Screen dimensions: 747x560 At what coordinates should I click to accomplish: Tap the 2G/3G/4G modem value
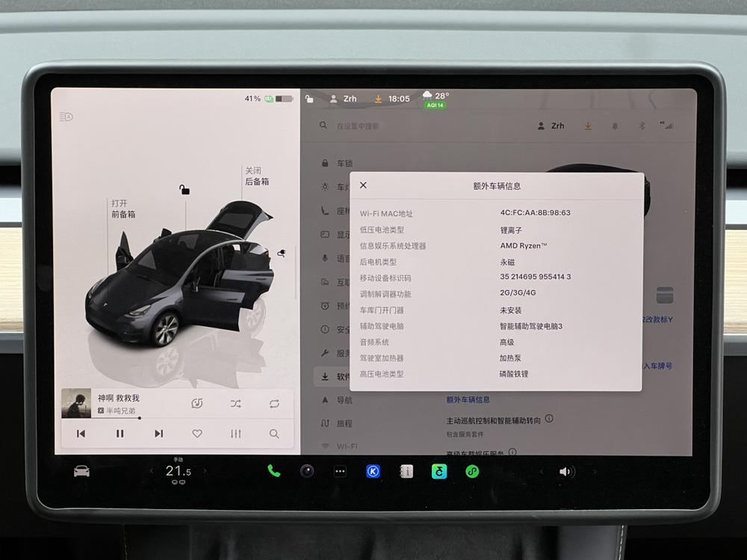click(518, 293)
